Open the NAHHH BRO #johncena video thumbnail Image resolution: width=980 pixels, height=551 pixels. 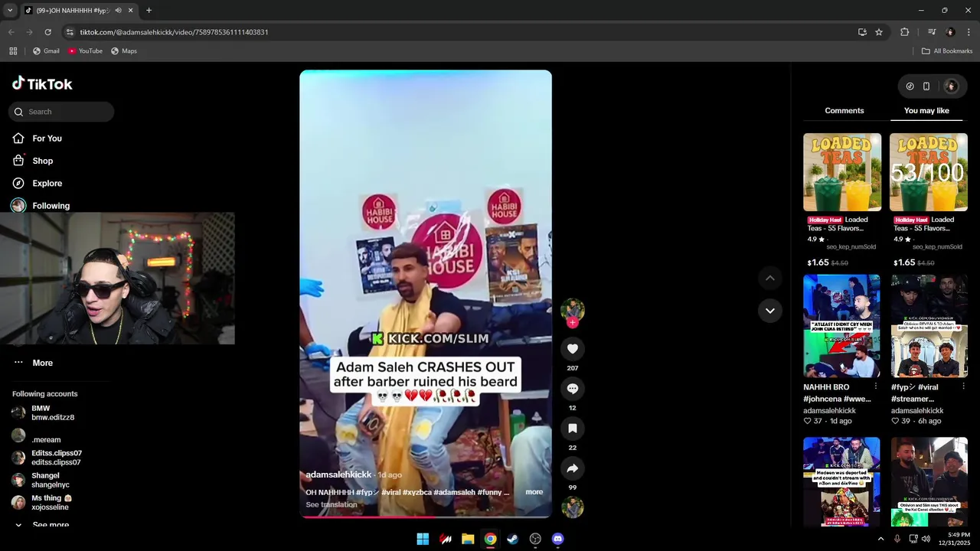[841, 326]
